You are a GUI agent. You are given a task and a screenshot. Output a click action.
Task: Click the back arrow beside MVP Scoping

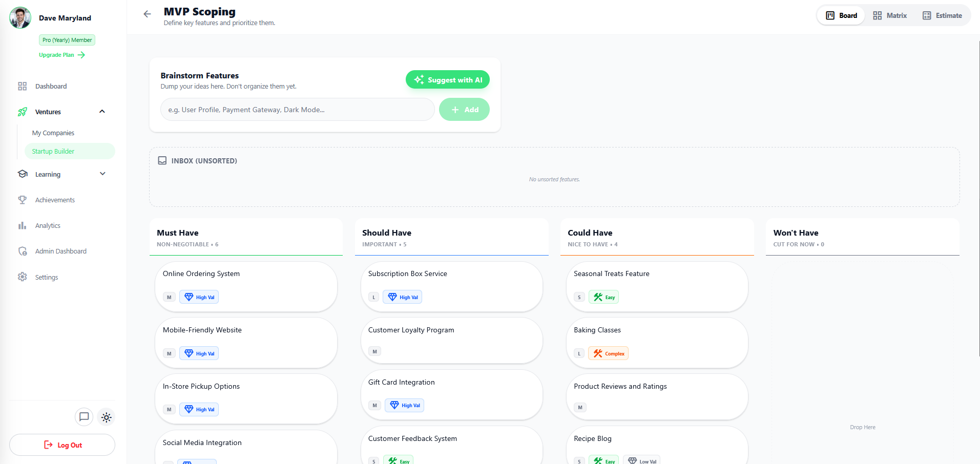pyautogui.click(x=147, y=14)
